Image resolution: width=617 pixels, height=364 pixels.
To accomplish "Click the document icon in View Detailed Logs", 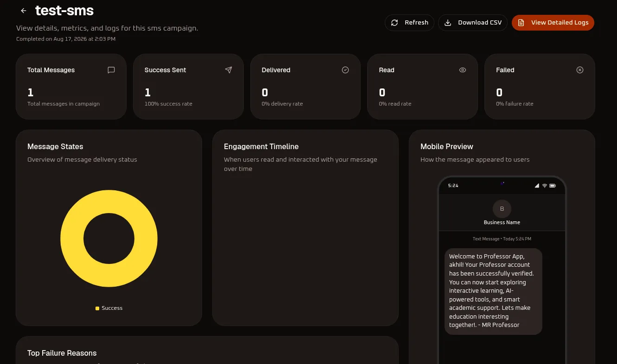I will click(521, 23).
